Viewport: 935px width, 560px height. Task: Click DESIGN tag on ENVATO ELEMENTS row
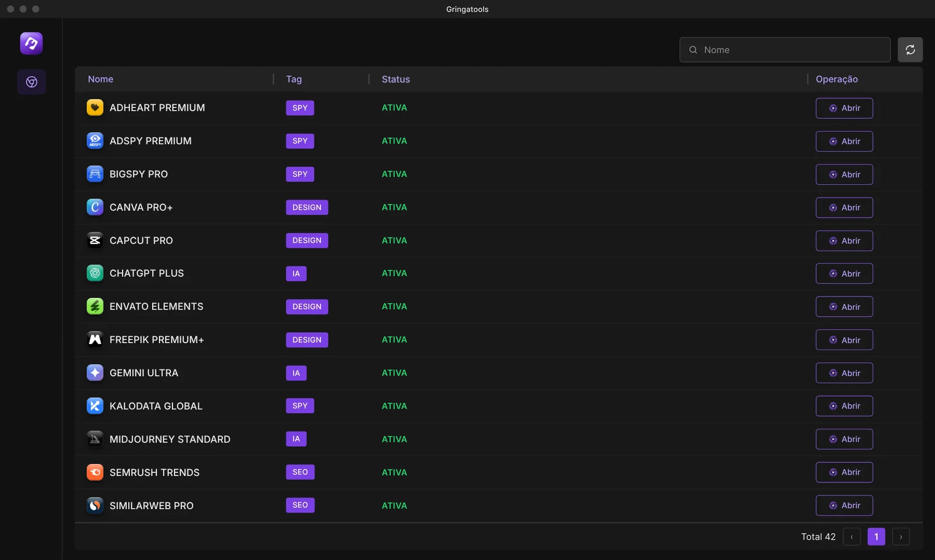(x=307, y=306)
